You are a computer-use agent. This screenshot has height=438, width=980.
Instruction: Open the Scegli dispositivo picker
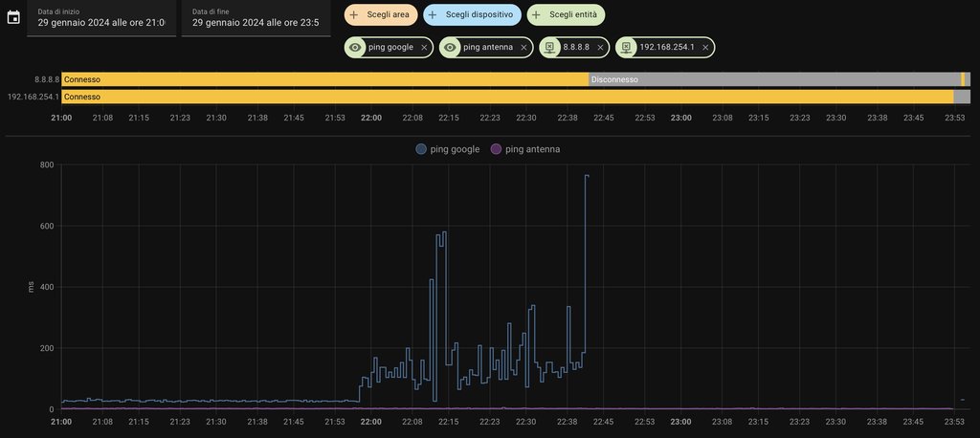[472, 14]
